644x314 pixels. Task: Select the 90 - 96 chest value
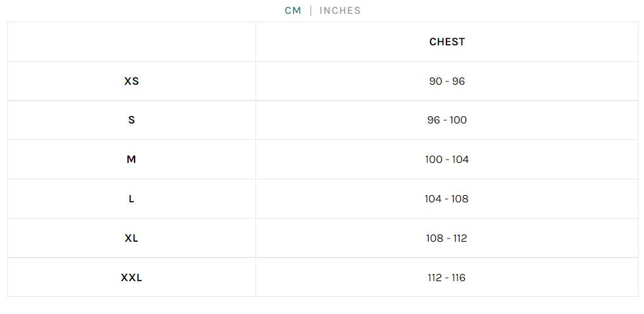tap(447, 81)
